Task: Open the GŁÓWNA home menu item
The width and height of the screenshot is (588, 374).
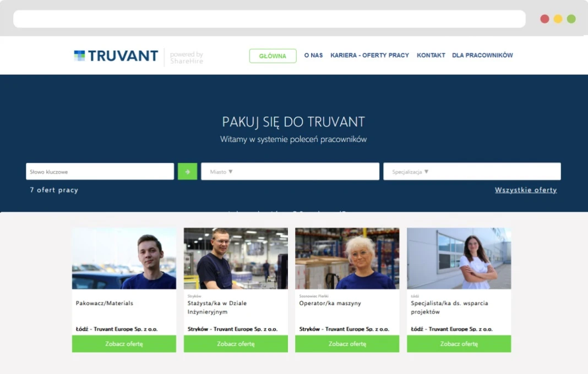Action: (273, 56)
